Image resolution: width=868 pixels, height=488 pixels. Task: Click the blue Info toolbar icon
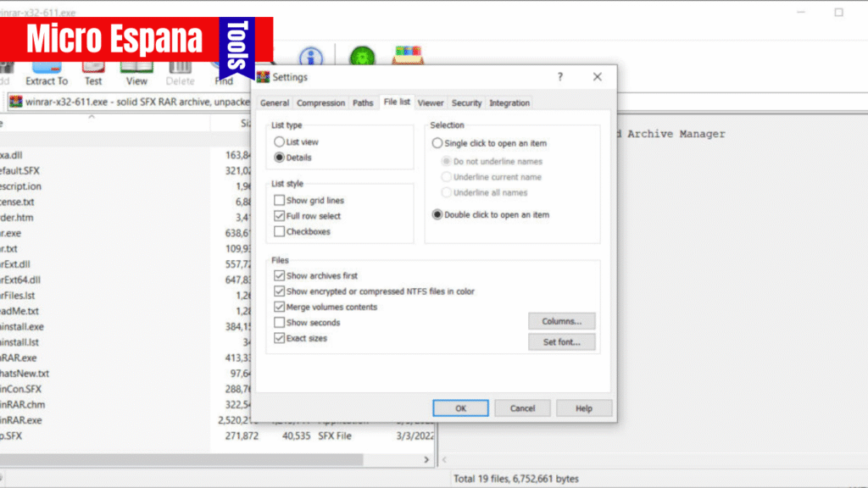(x=311, y=57)
